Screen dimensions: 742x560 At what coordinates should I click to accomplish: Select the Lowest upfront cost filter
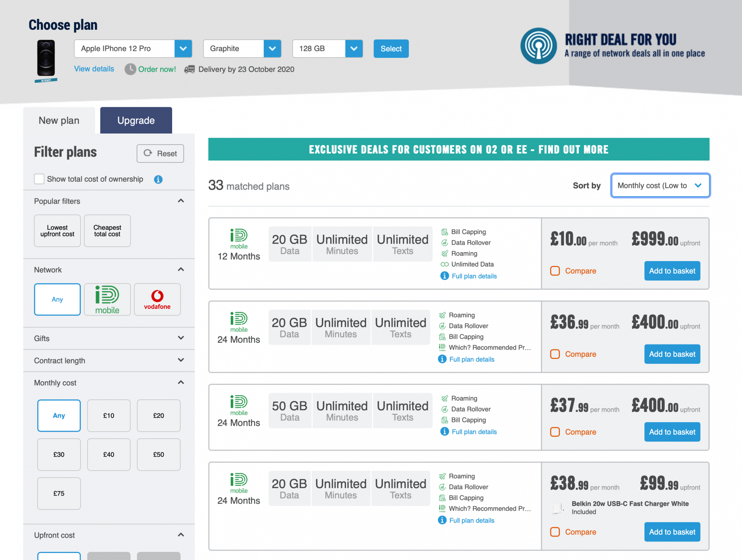pos(58,231)
